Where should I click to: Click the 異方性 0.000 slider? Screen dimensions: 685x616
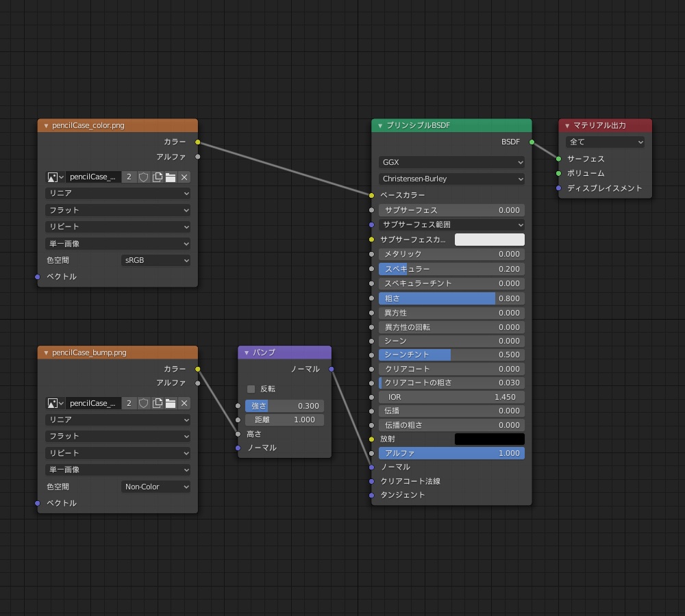(451, 313)
